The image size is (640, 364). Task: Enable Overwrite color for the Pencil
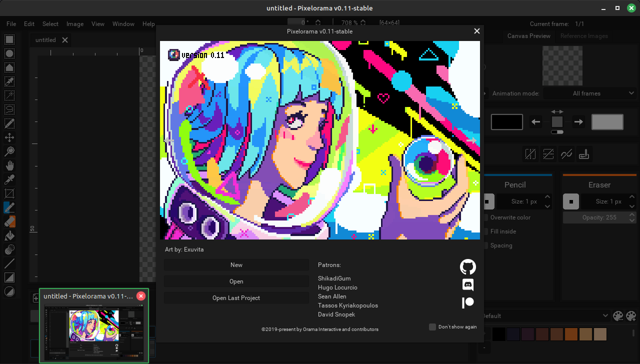pos(484,217)
